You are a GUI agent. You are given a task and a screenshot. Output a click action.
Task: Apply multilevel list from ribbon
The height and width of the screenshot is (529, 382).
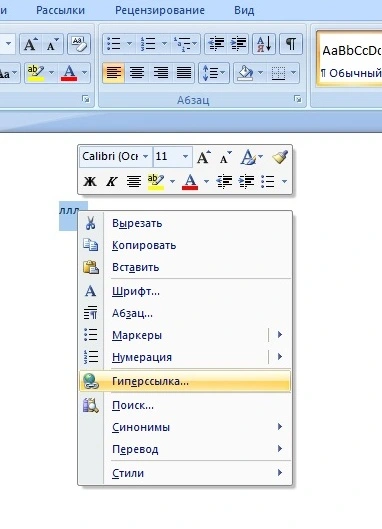tap(185, 44)
